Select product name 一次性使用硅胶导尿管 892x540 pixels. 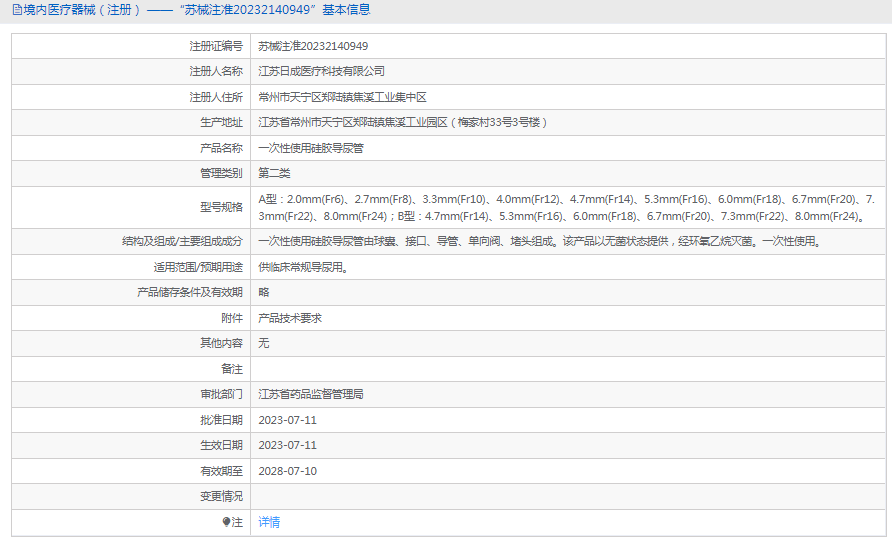[311, 148]
